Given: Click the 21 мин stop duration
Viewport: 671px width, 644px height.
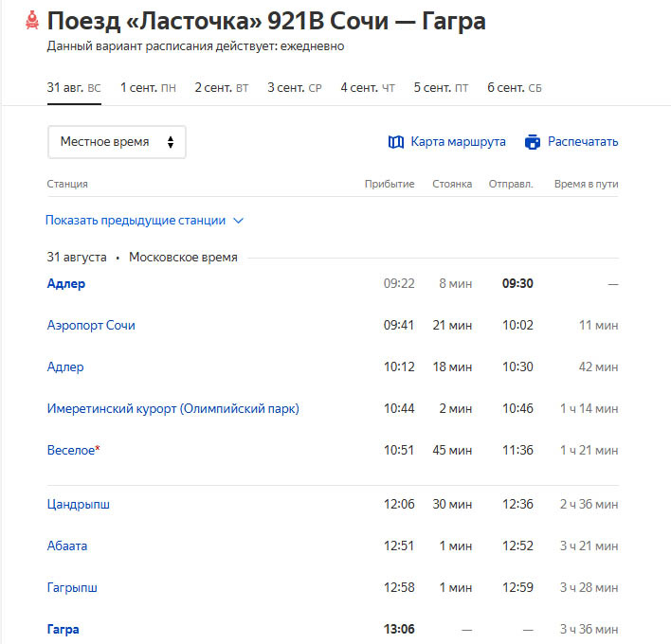Looking at the screenshot, I should [452, 325].
